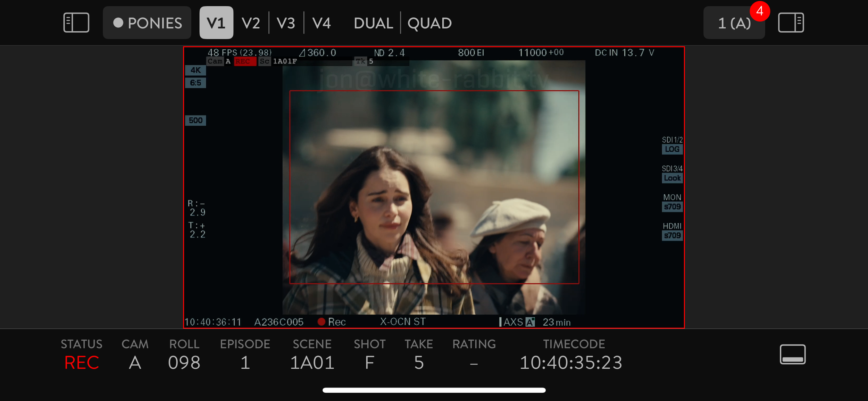The width and height of the screenshot is (868, 401).
Task: Toggle the left sidebar panel icon
Action: click(76, 23)
